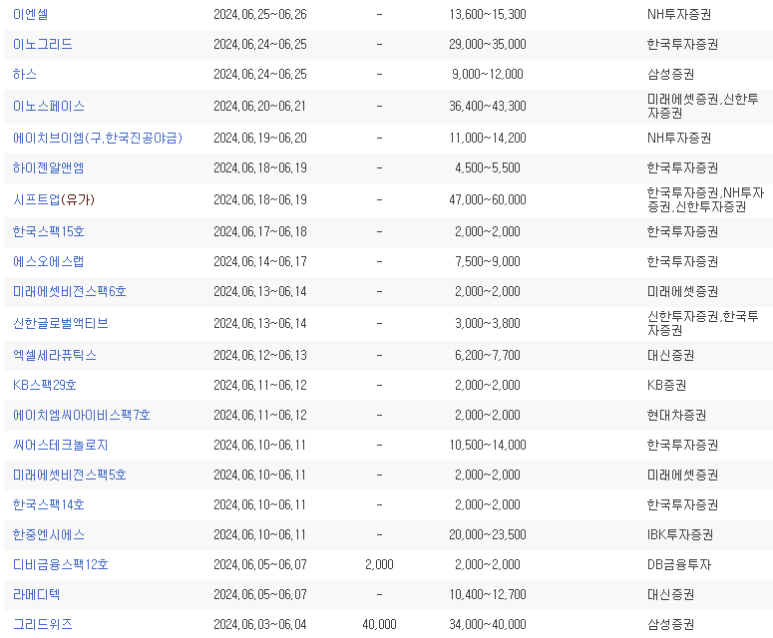773x638 pixels.
Task: Select price range 47,000~60,000
Action: 488,200
